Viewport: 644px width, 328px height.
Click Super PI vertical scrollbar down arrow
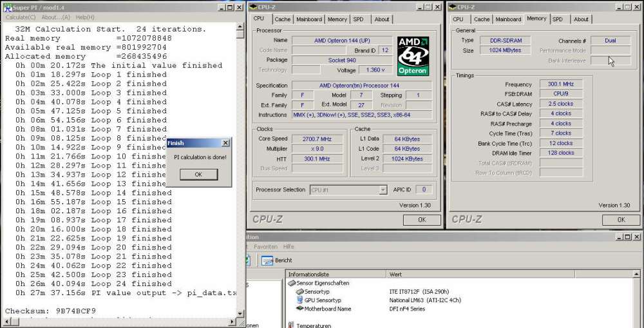pyautogui.click(x=240, y=314)
